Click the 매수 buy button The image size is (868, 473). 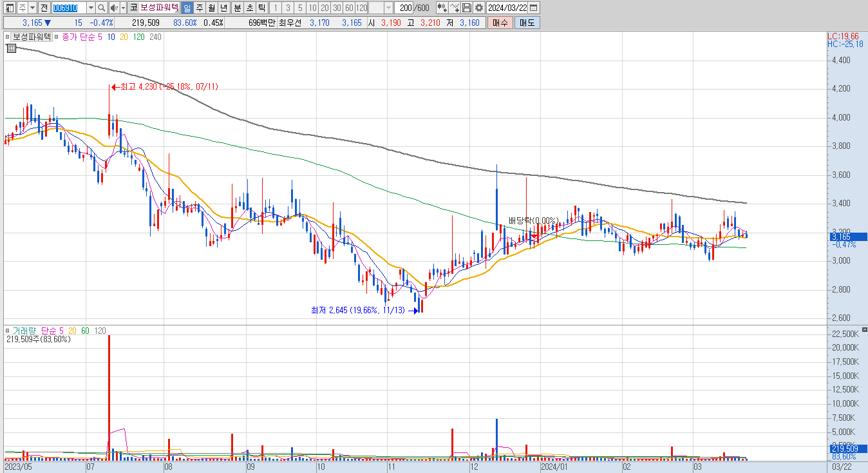tap(500, 23)
